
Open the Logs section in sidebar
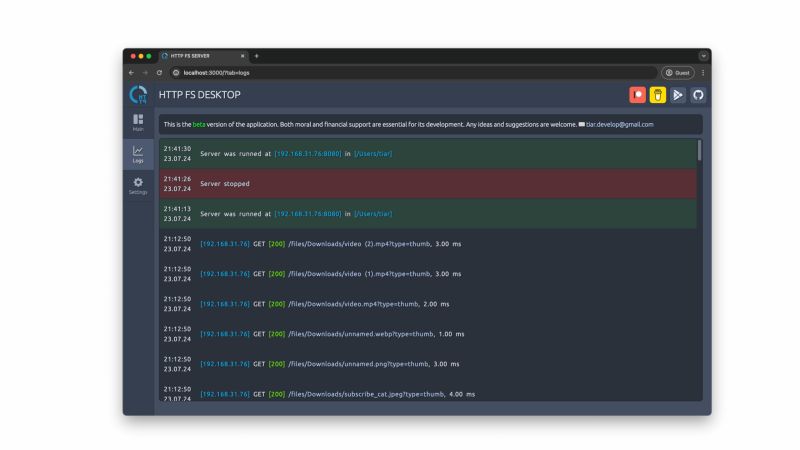(138, 154)
